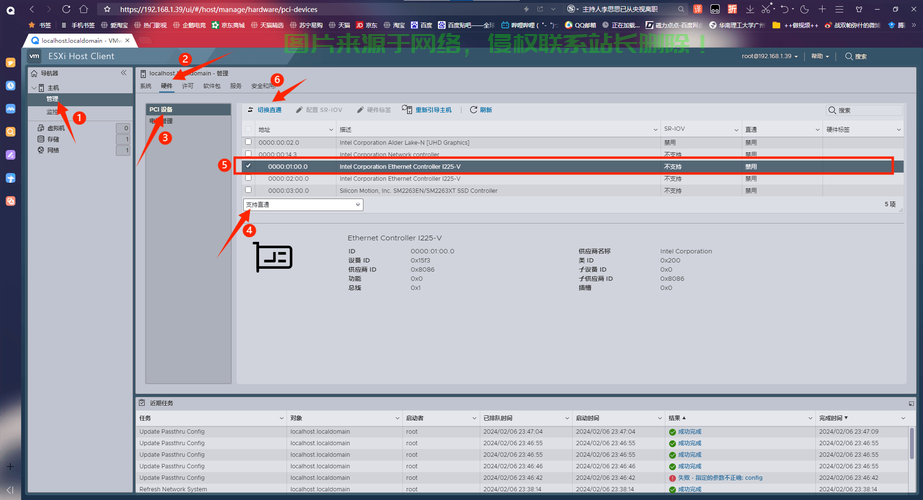Click the skin shirt icon in title bar

(x=859, y=9)
